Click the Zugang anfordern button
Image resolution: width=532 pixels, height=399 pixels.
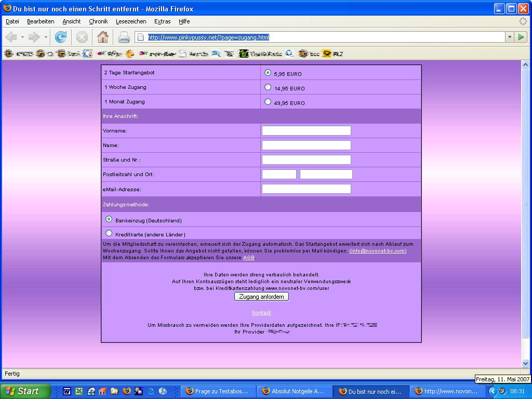pyautogui.click(x=261, y=297)
